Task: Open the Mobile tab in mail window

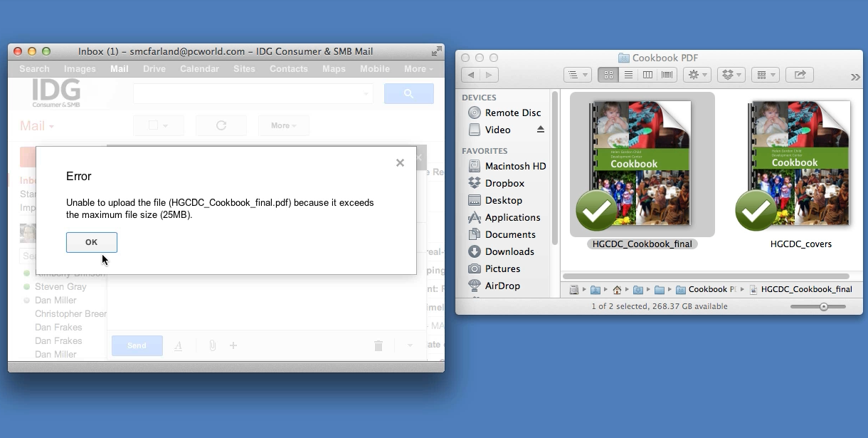Action: 375,69
